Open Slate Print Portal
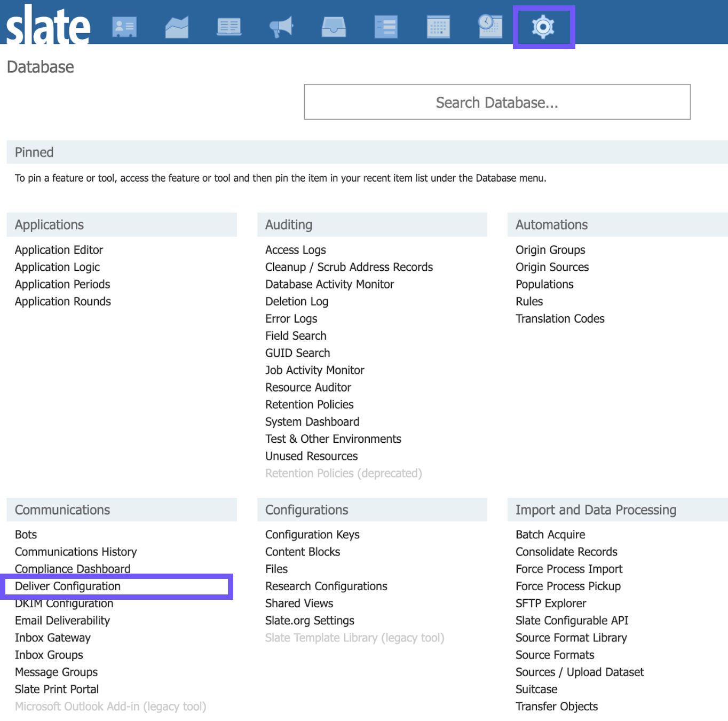 coord(57,689)
